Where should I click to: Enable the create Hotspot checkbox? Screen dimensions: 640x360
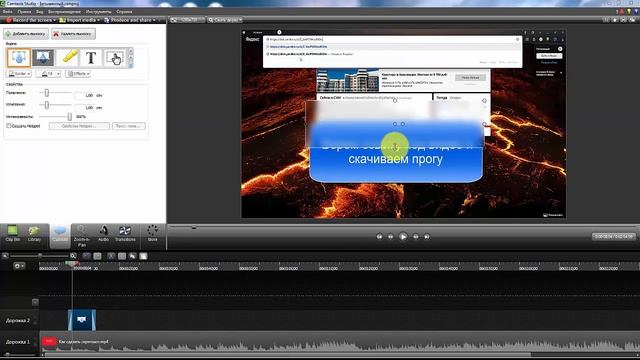click(x=9, y=126)
